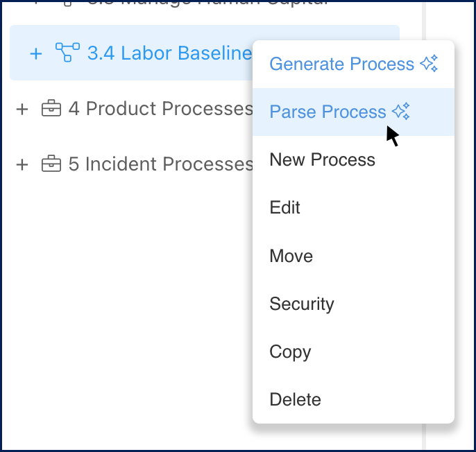Image resolution: width=476 pixels, height=452 pixels.
Task: Choose New Process from the menu
Action: pyautogui.click(x=322, y=160)
